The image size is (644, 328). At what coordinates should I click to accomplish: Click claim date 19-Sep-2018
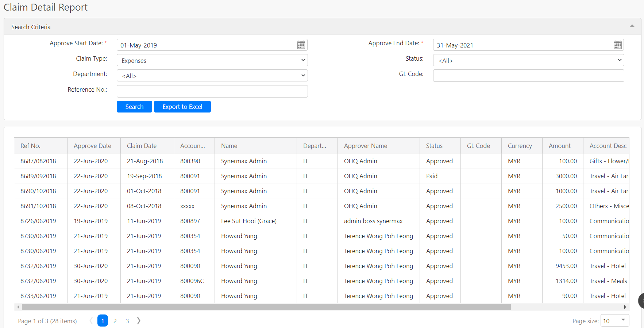coord(144,176)
